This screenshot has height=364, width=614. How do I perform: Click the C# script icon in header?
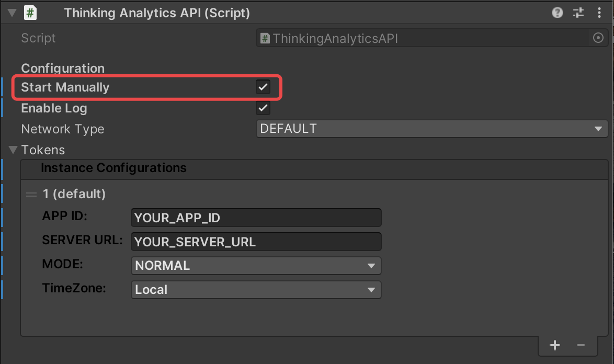tap(30, 13)
